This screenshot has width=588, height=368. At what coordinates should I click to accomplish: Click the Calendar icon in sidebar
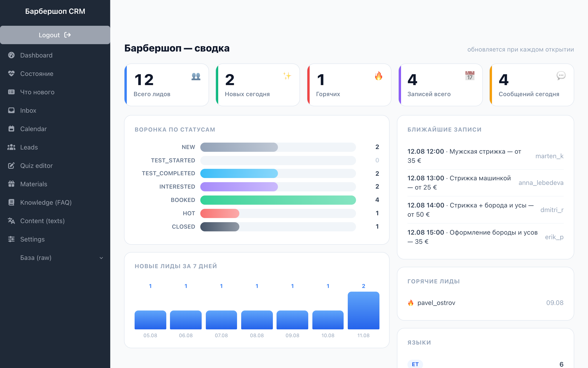[x=11, y=129]
